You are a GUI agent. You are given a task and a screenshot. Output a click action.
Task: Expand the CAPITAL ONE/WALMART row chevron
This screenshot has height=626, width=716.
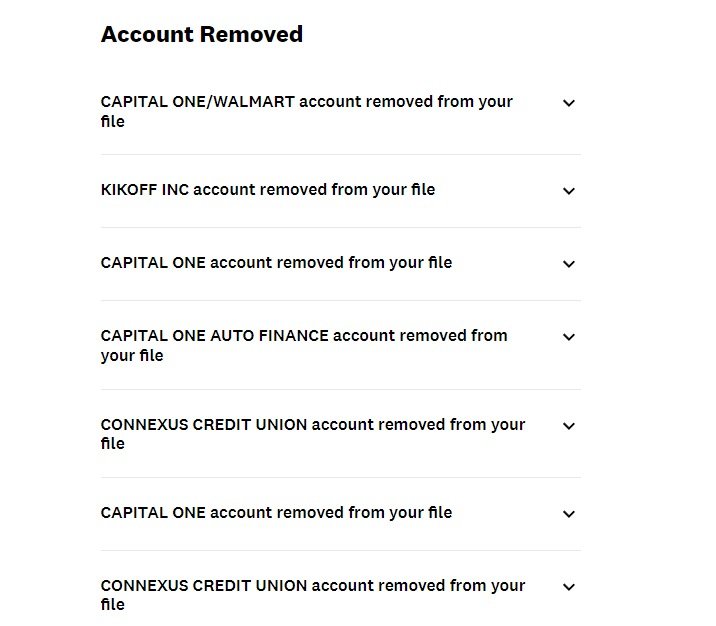569,103
